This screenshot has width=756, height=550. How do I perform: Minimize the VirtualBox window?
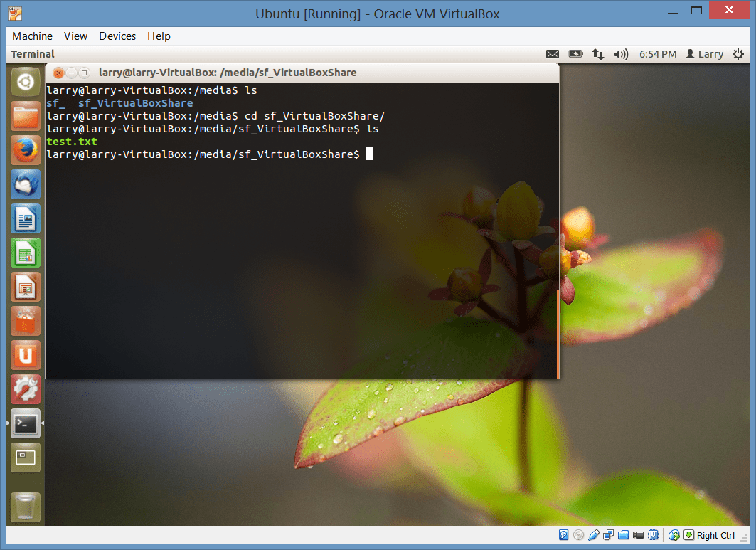click(673, 11)
